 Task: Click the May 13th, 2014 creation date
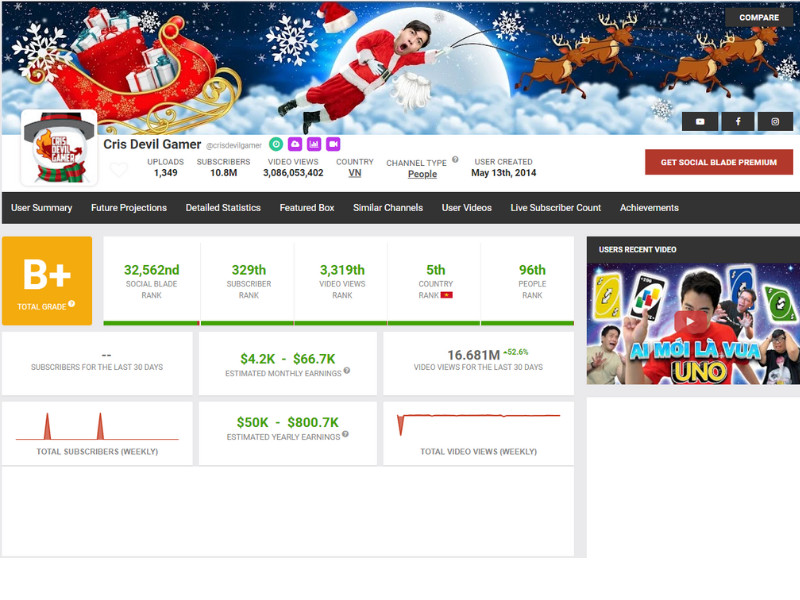[504, 173]
